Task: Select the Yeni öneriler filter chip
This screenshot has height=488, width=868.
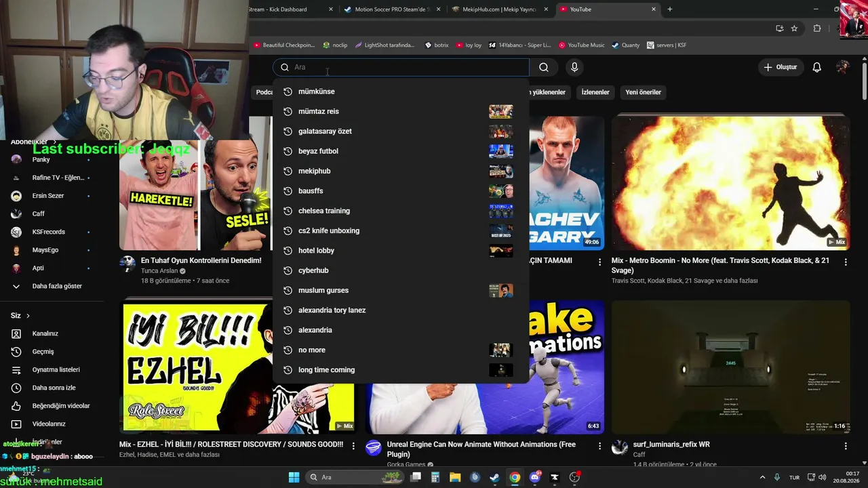Action: [x=643, y=92]
